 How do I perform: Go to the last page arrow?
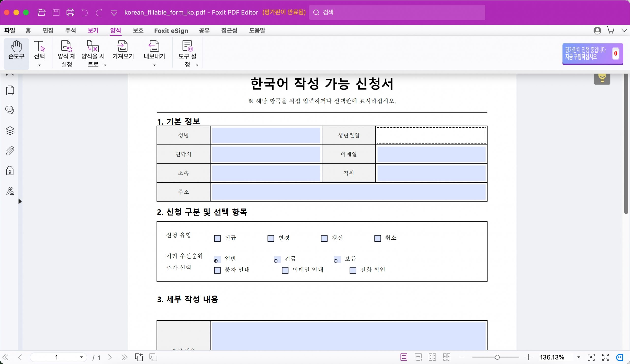point(124,357)
